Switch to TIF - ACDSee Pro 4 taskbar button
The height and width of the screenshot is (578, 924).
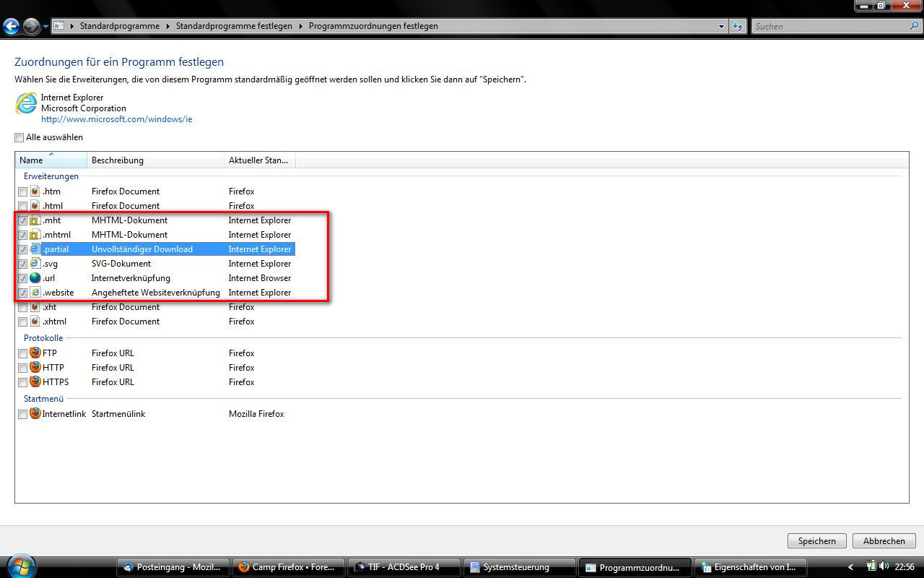click(x=404, y=567)
